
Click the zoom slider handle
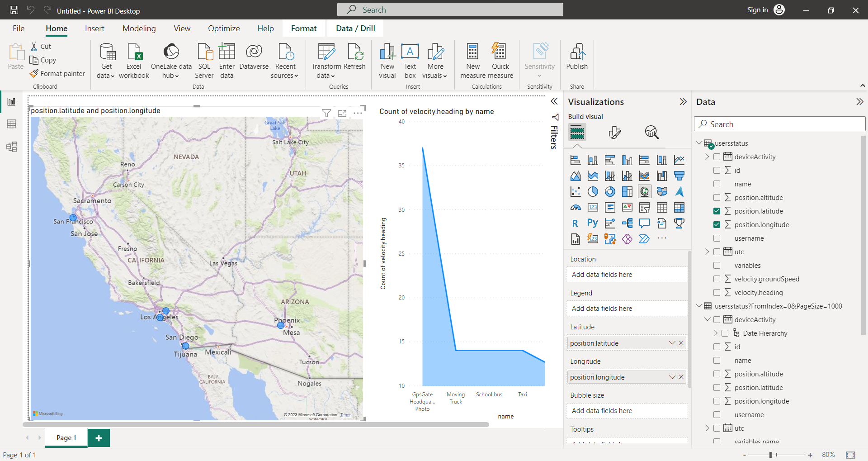771,455
